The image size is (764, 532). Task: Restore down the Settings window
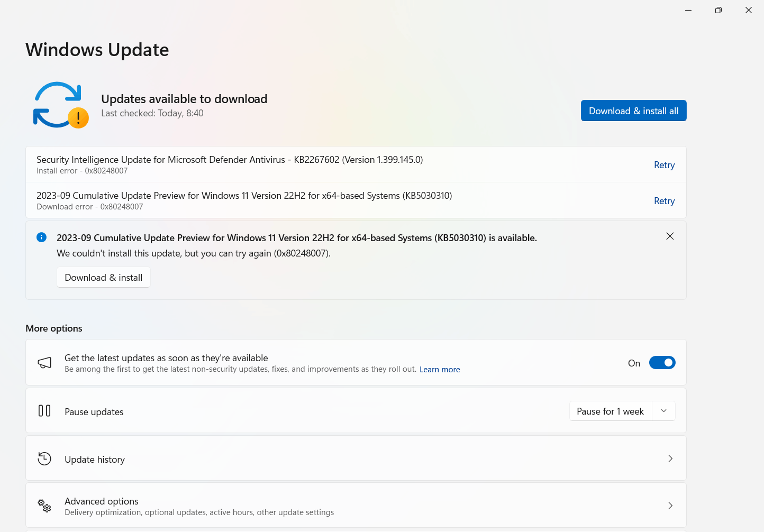(718, 10)
